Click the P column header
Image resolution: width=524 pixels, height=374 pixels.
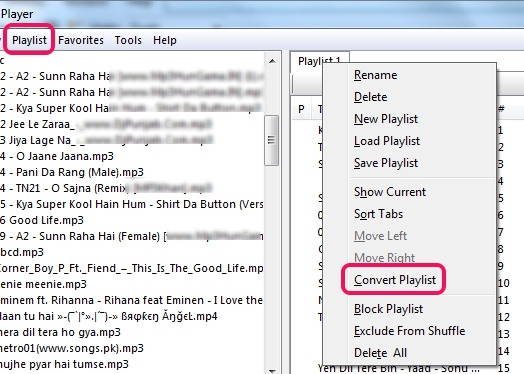point(301,109)
